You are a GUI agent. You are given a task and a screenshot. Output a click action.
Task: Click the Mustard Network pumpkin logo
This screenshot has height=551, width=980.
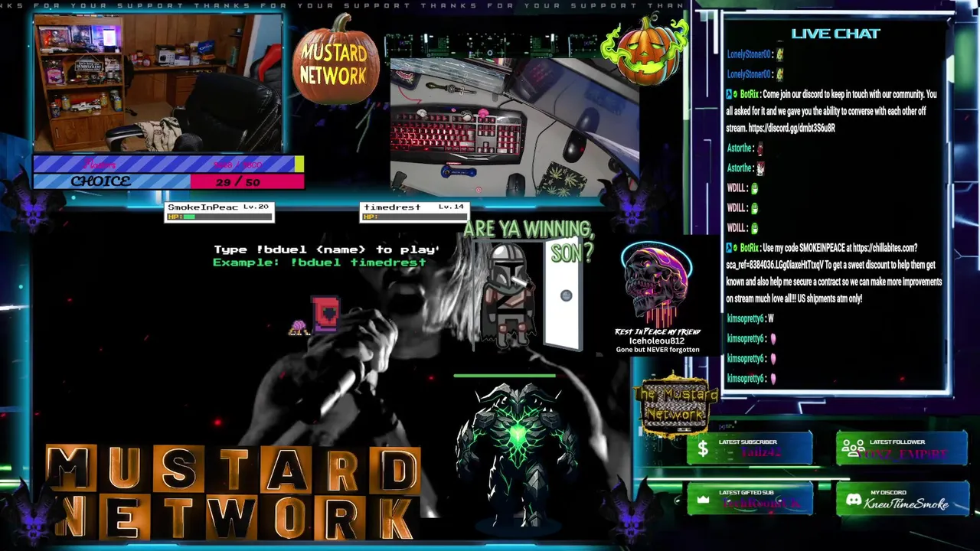(x=335, y=60)
